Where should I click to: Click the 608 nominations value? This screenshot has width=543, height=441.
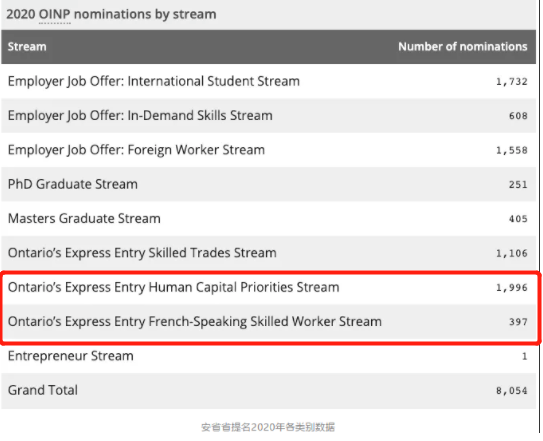point(518,116)
